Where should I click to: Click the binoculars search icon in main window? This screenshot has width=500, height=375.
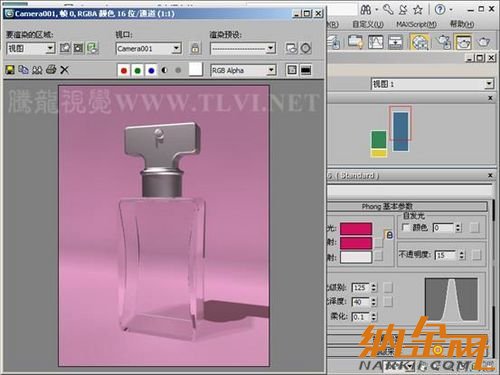click(x=366, y=10)
